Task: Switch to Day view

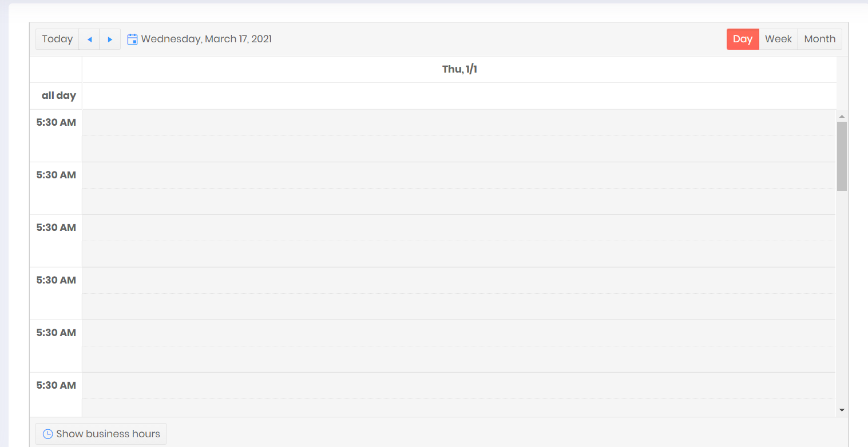Action: tap(742, 39)
